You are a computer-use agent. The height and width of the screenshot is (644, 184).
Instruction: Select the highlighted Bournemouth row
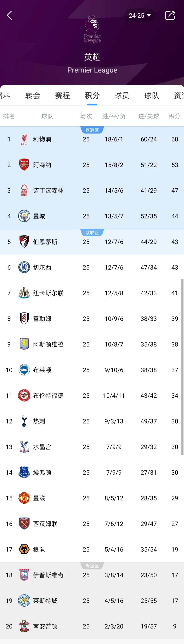[92, 242]
